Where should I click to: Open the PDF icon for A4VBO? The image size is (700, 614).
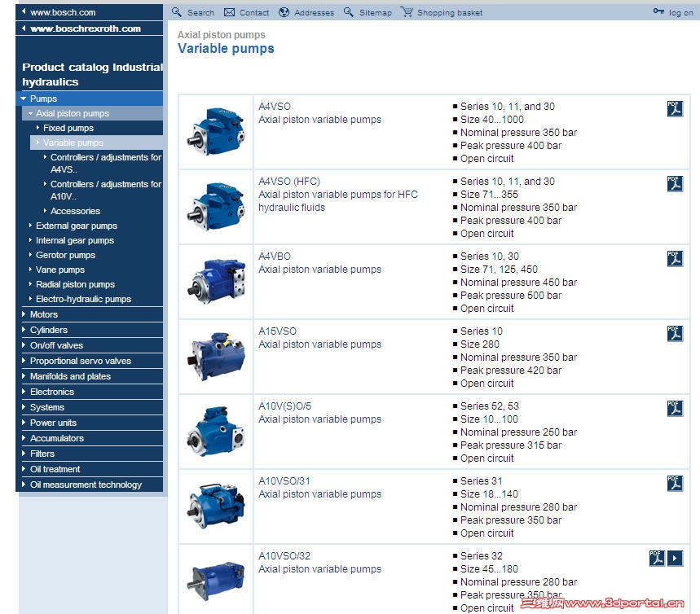pyautogui.click(x=675, y=258)
